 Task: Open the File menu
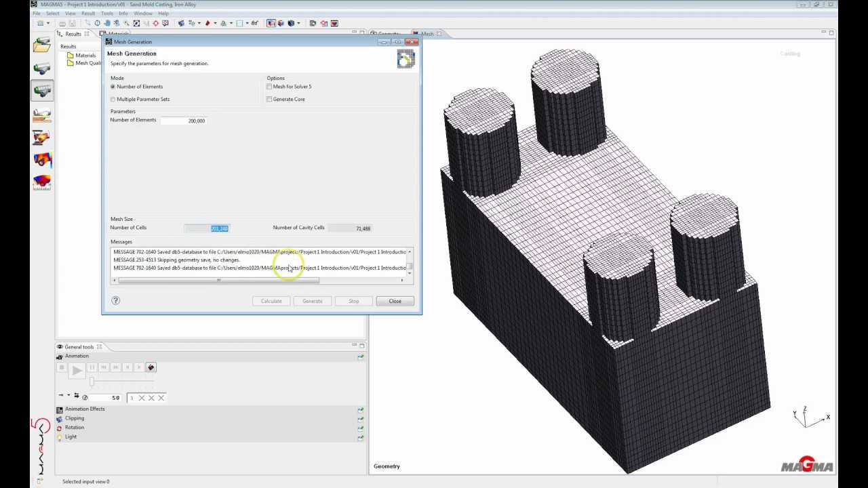37,14
